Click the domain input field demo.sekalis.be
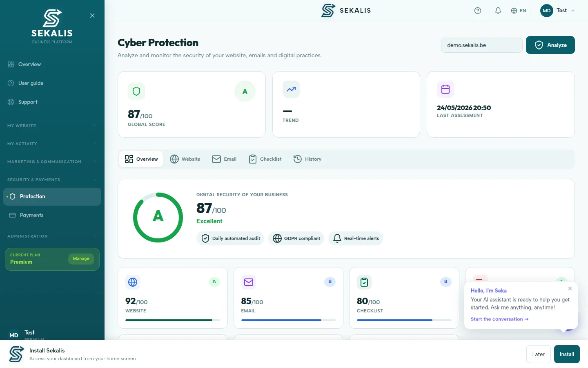Screen dimensions: 588x368 [x=482, y=45]
